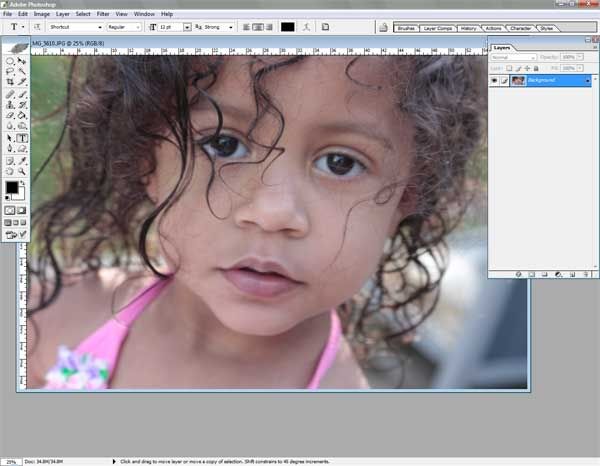Select the Move tool

[x=22, y=60]
